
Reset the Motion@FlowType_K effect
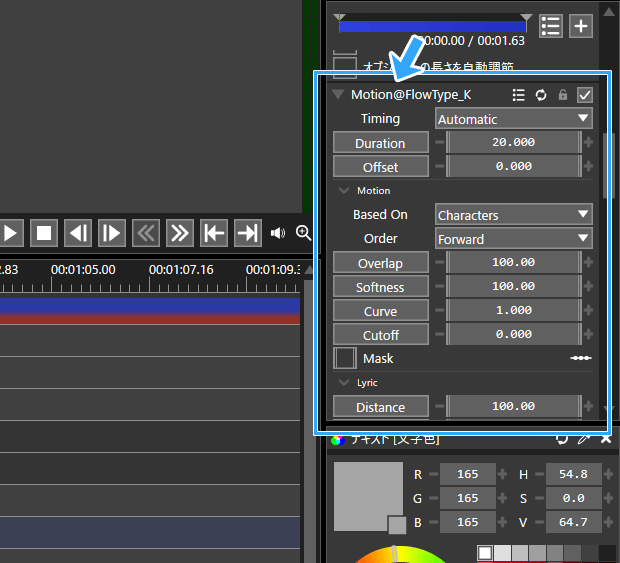point(541,95)
